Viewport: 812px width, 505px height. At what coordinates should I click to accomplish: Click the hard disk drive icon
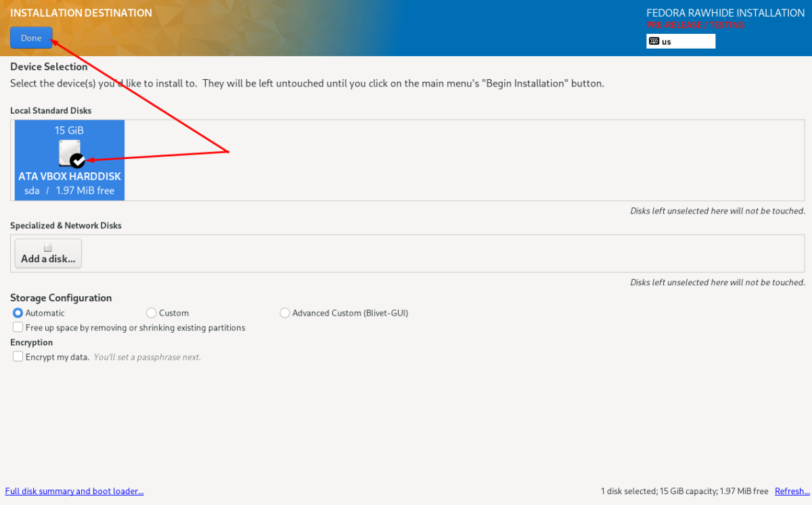pos(70,153)
